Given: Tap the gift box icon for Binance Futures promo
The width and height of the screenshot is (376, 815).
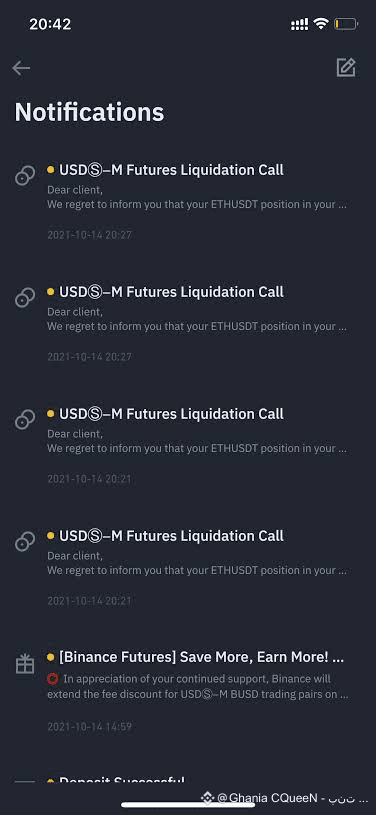Looking at the screenshot, I should [25, 664].
